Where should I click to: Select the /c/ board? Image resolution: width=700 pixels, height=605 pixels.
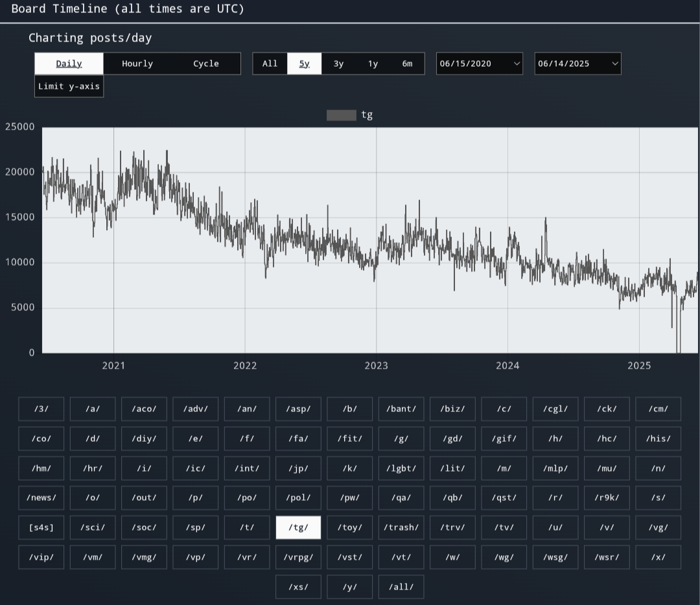tap(504, 409)
